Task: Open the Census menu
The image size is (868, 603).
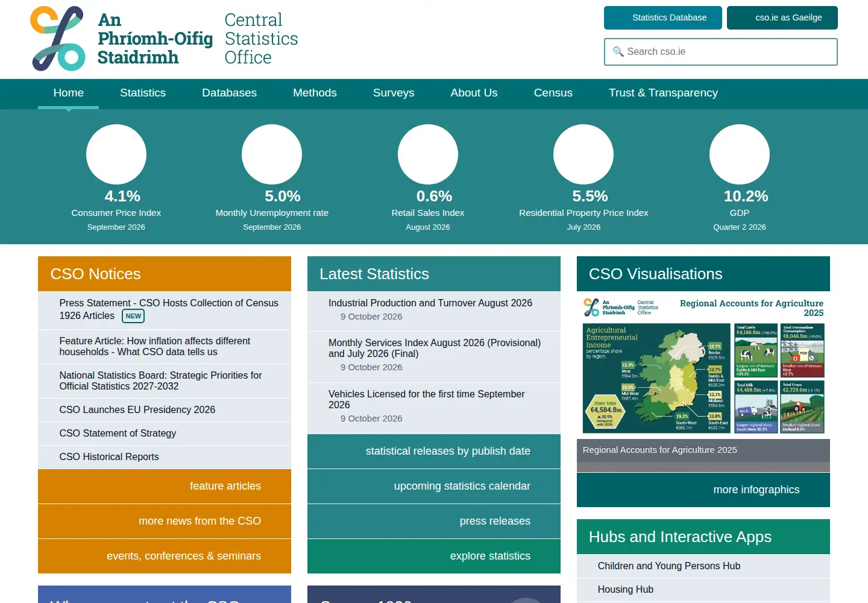Action: pyautogui.click(x=553, y=93)
